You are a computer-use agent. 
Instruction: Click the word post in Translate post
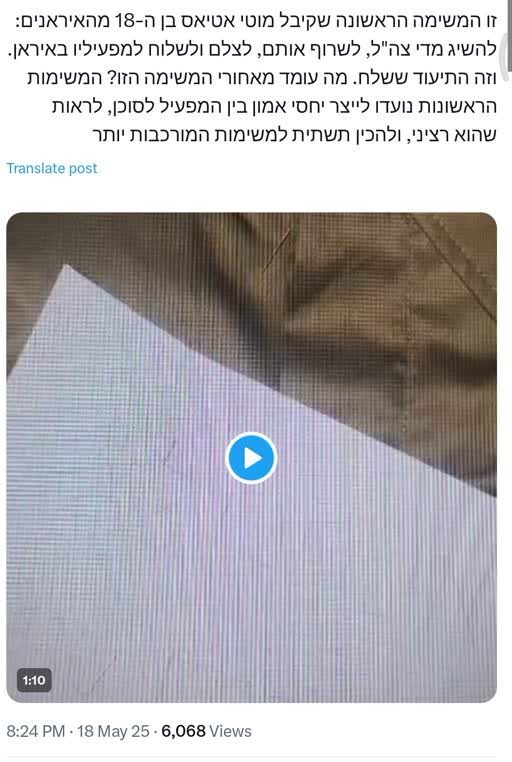point(83,169)
